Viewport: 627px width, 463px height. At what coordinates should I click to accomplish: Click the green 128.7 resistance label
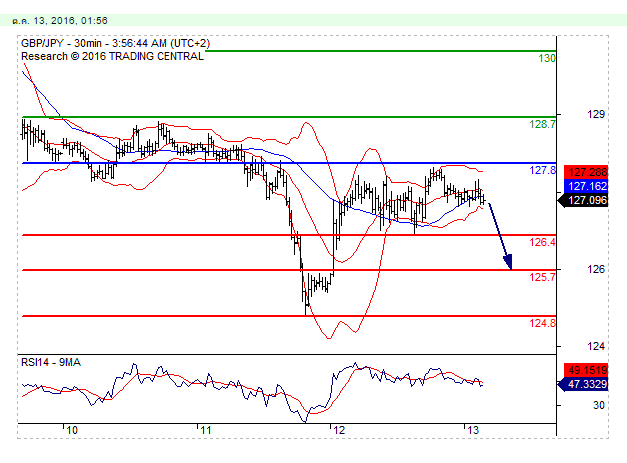click(542, 124)
